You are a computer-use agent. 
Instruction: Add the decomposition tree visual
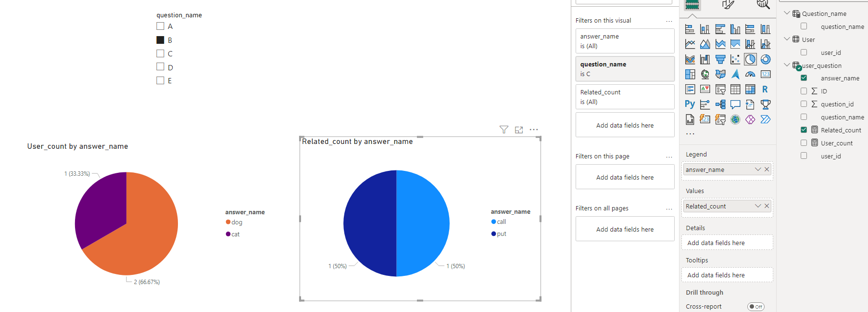[720, 104]
